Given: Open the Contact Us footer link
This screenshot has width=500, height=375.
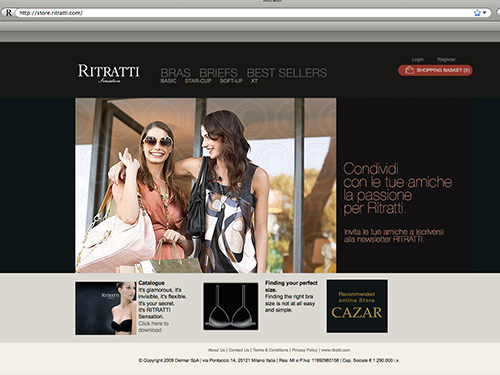Looking at the screenshot, I should [239, 350].
